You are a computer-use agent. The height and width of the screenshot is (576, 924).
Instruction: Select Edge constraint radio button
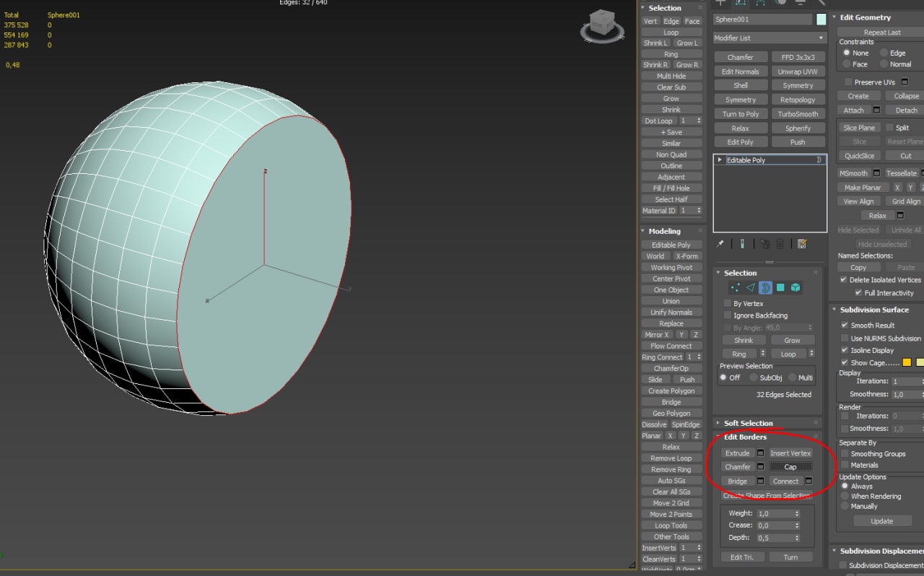coord(884,53)
